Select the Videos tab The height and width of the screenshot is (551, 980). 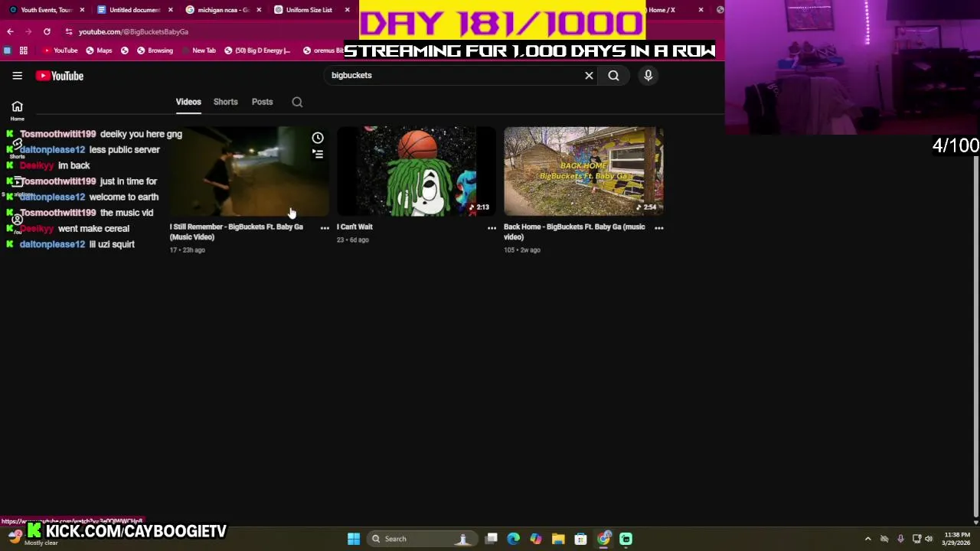(188, 102)
